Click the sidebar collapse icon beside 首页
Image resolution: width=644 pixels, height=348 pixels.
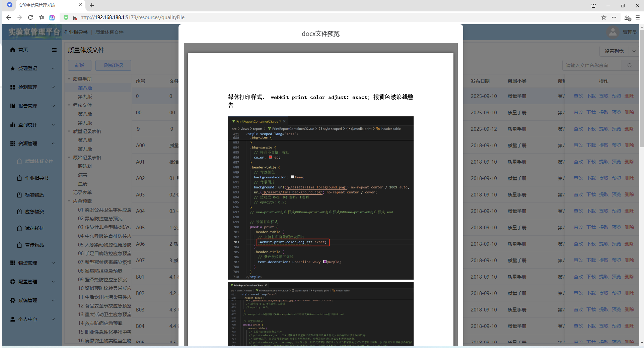click(x=54, y=50)
